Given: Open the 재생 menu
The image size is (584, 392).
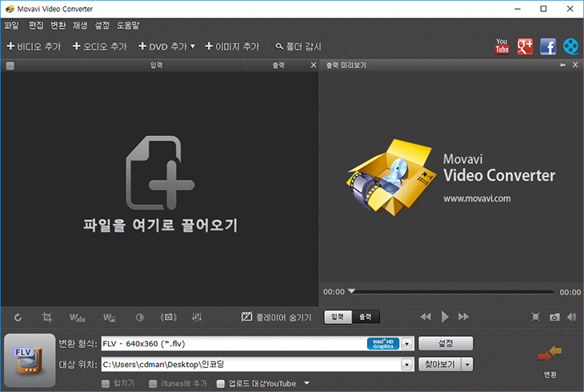Looking at the screenshot, I should click(80, 26).
